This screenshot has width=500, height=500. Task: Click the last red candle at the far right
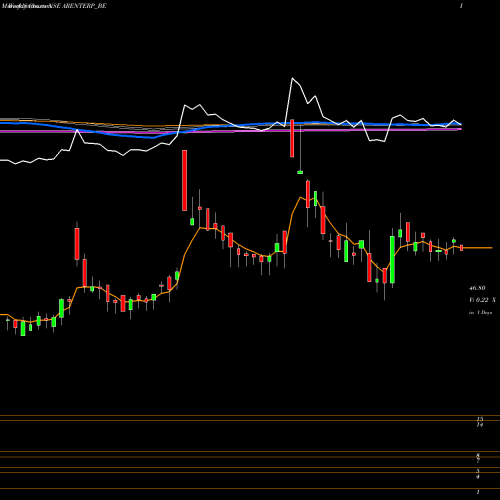click(461, 248)
